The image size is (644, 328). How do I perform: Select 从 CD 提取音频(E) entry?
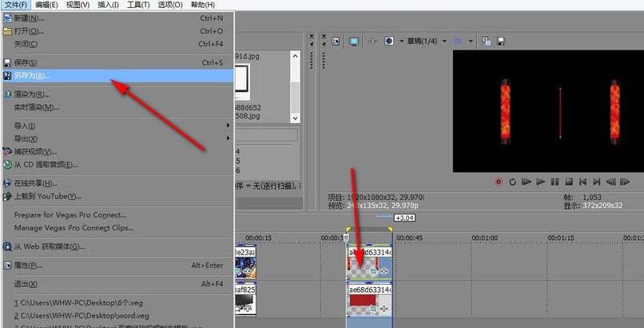118,165
